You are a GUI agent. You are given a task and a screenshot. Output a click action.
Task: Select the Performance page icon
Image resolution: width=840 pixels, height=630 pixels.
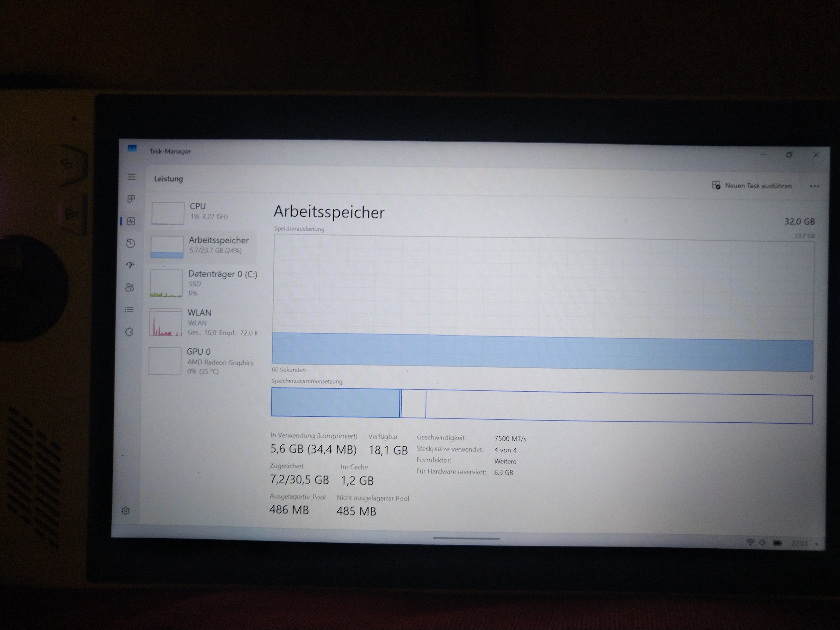coord(131,221)
